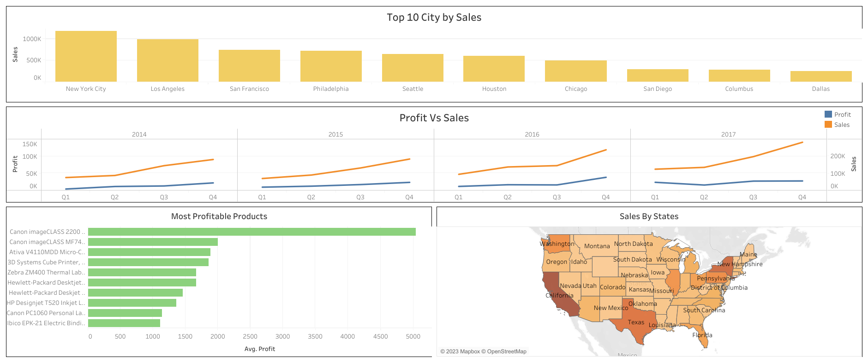Select the Houston sales bar

coord(494,69)
